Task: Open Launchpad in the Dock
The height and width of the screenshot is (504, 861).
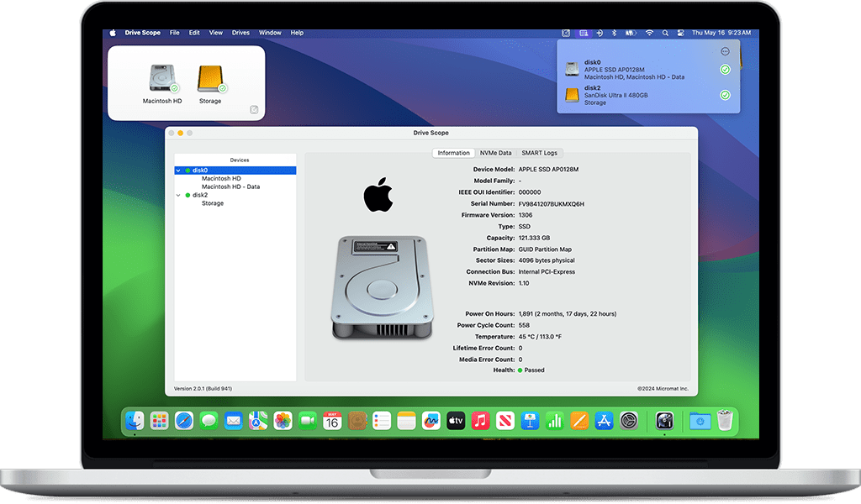Action: pos(159,421)
